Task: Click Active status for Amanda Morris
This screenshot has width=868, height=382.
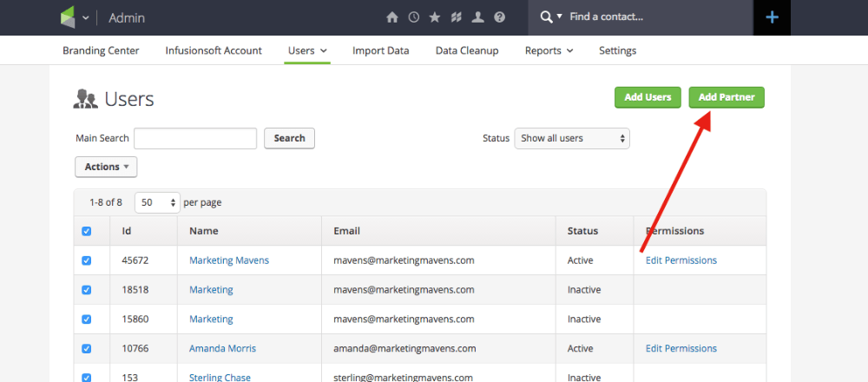Action: [580, 348]
